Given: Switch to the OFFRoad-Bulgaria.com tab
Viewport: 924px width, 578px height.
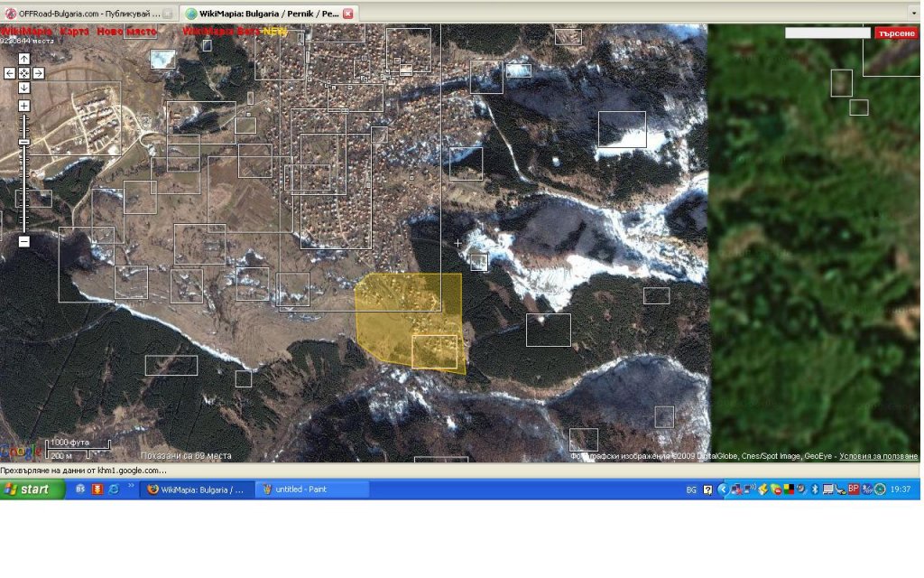Looking at the screenshot, I should pos(89,13).
